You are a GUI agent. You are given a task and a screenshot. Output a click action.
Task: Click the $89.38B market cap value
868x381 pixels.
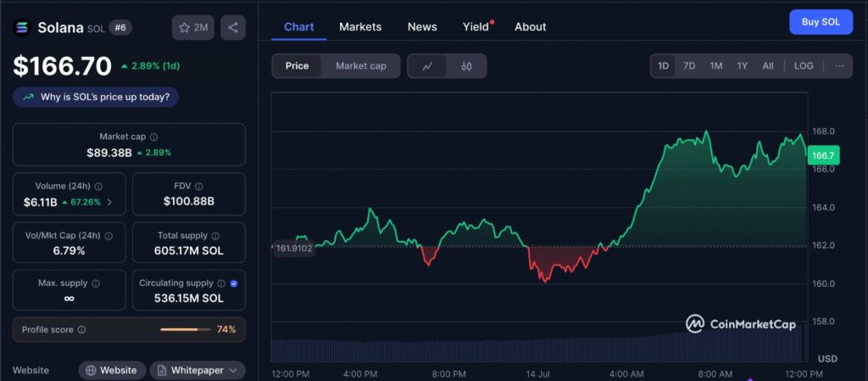(x=109, y=152)
